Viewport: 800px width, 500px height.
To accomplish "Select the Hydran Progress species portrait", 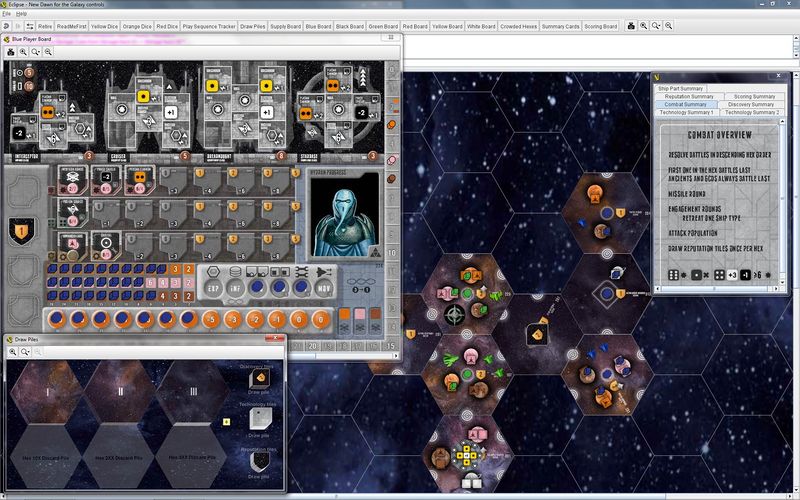I will coord(345,215).
